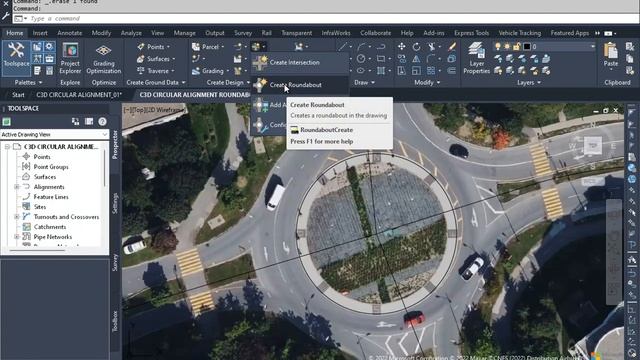Viewport: 640px width, 360px height.
Task: Expand the Modify panel arrow
Action: 438,83
